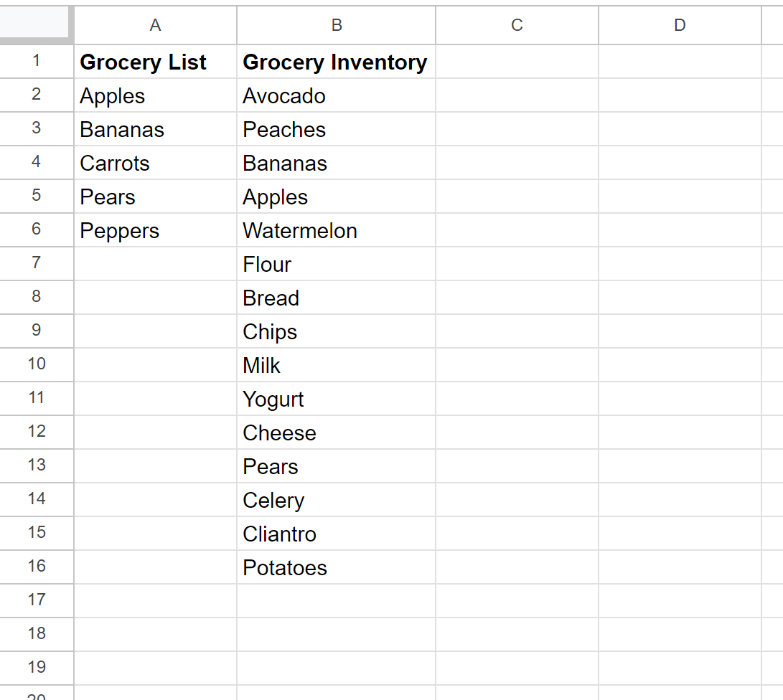
Task: Click the Grocery List header cell
Action: coord(155,62)
